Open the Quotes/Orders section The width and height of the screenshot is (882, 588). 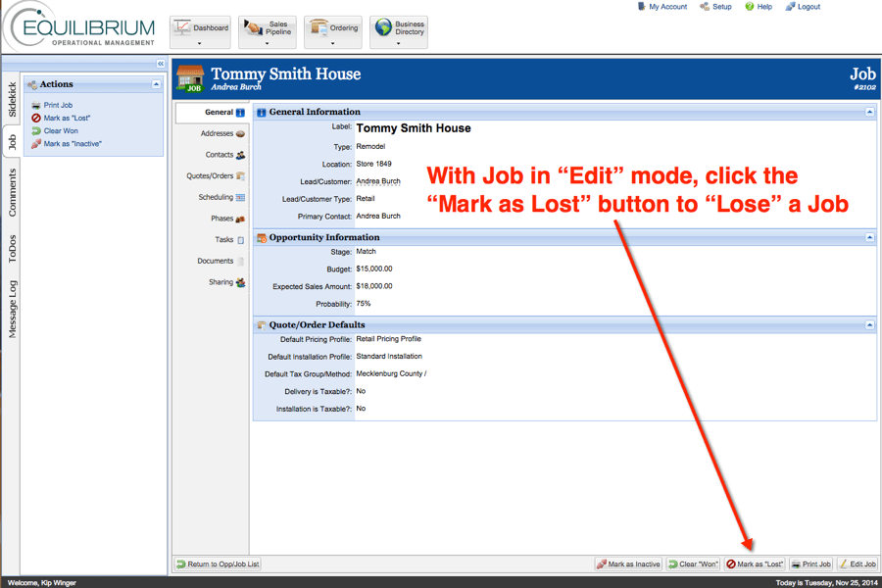pos(212,176)
